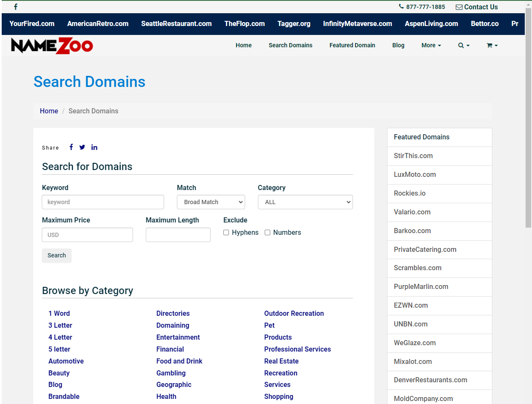Go to Featured Domain nav item
Screen dimensions: 532x404
[x=352, y=45]
